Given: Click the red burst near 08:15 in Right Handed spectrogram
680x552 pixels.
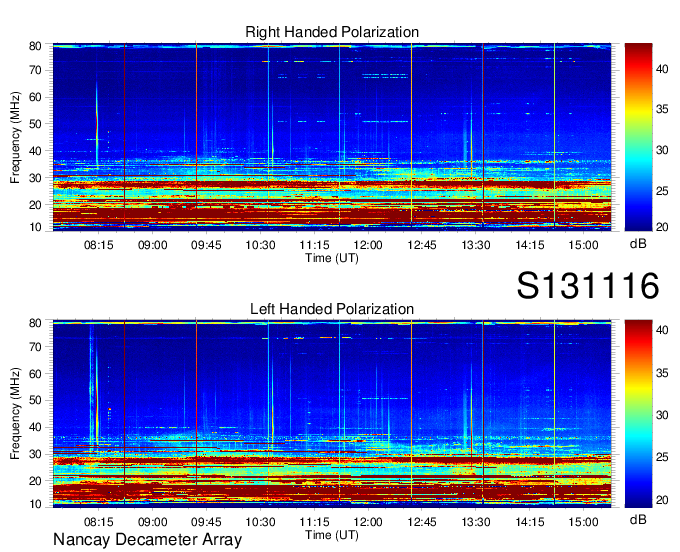Looking at the screenshot, I should click(x=97, y=124).
